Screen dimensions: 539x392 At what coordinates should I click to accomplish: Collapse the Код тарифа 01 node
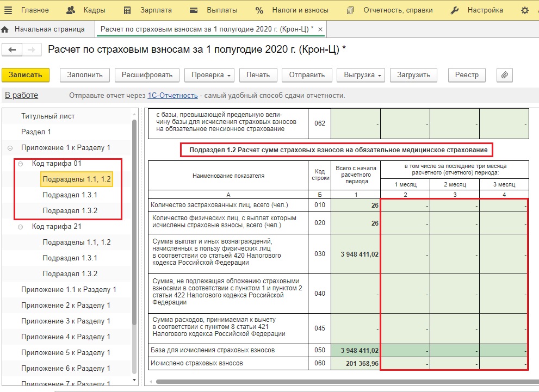[20, 164]
